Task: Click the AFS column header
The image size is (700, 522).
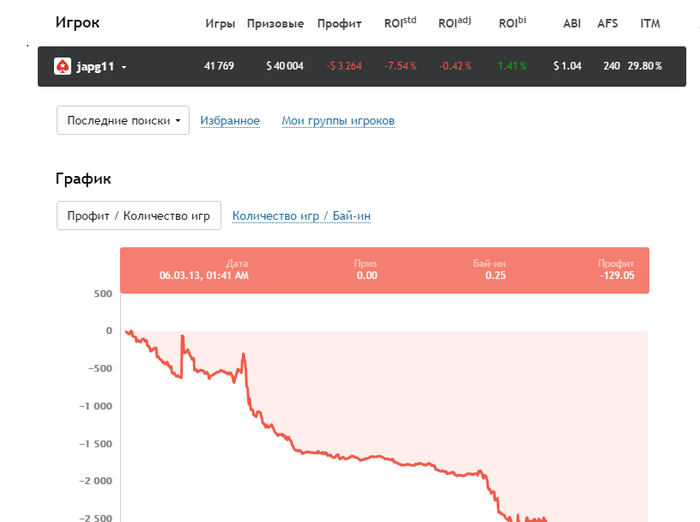Action: click(607, 23)
